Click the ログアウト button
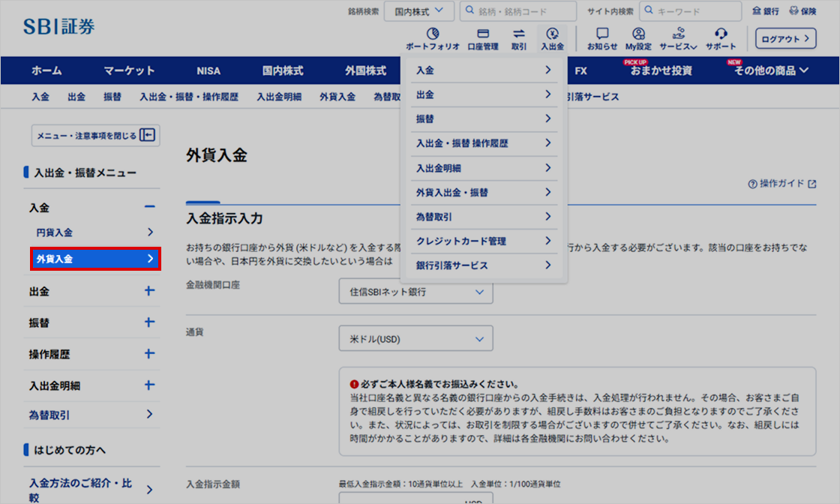 784,38
